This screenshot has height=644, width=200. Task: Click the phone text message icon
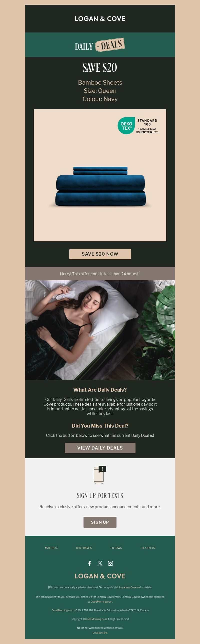[x=100, y=475]
